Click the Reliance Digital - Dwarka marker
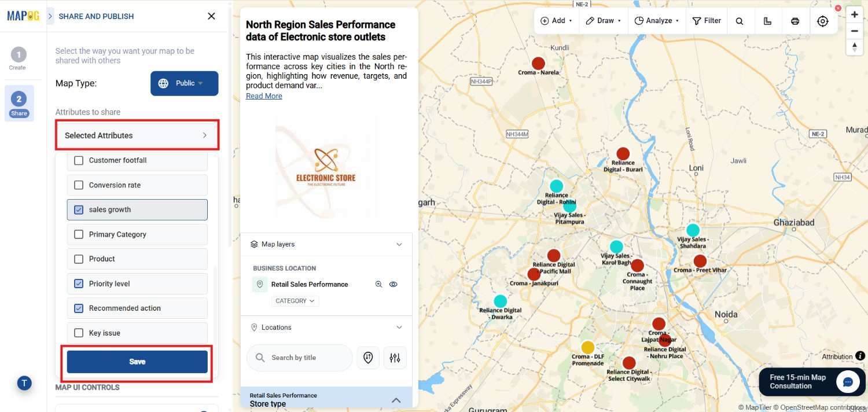 point(501,301)
